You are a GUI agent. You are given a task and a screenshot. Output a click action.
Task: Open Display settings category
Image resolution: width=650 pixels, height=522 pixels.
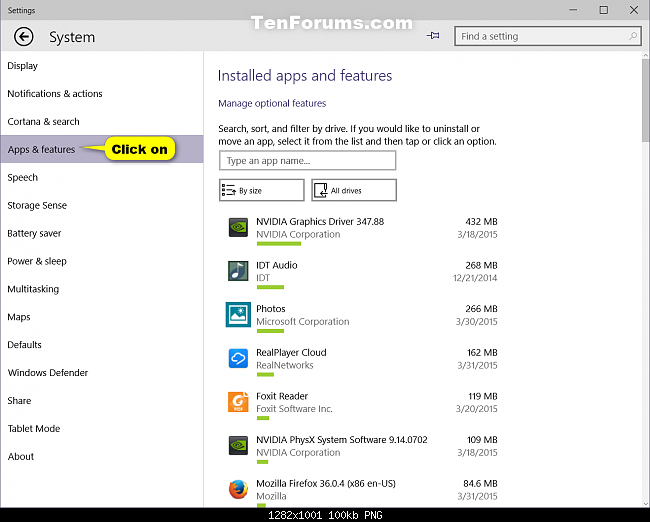(x=102, y=66)
